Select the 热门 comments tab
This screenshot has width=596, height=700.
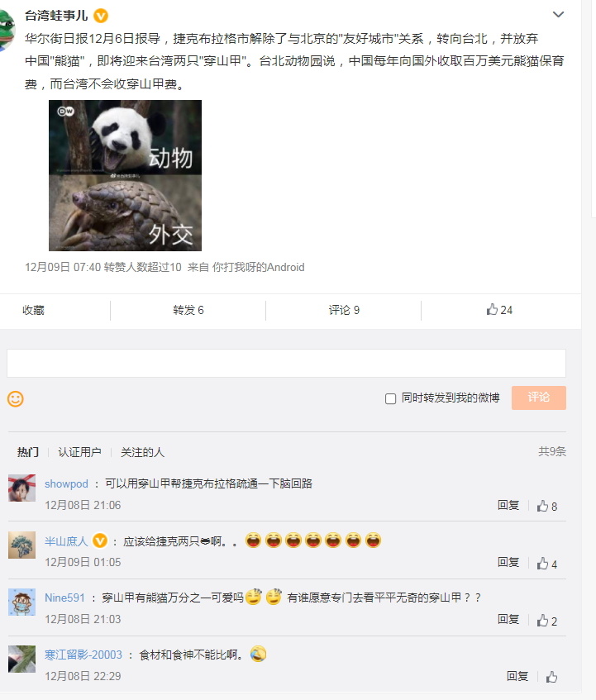27,452
